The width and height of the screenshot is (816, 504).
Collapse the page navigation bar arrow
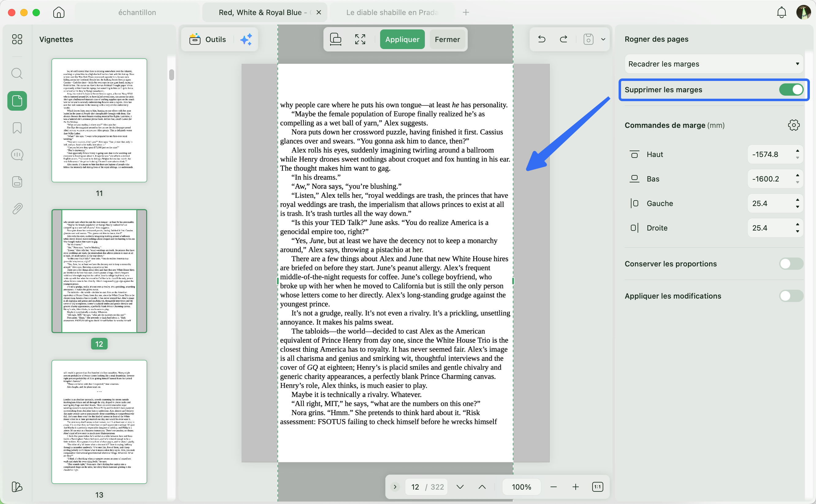point(395,487)
